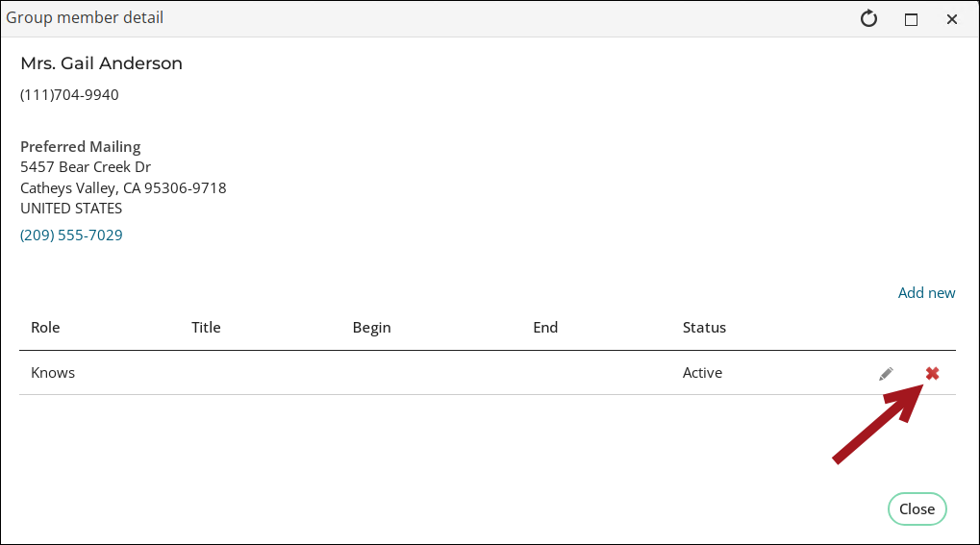Delete the Knows role using red X
980x545 pixels.
point(932,373)
